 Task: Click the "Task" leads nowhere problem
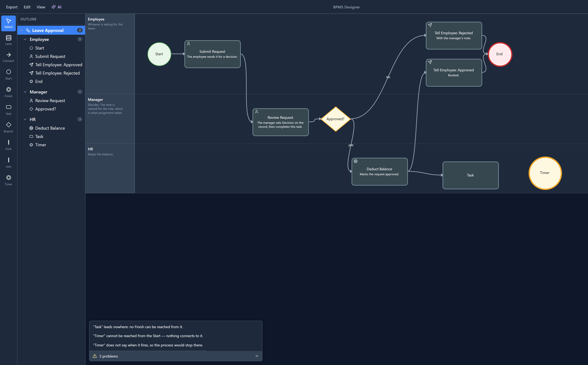tap(138, 327)
